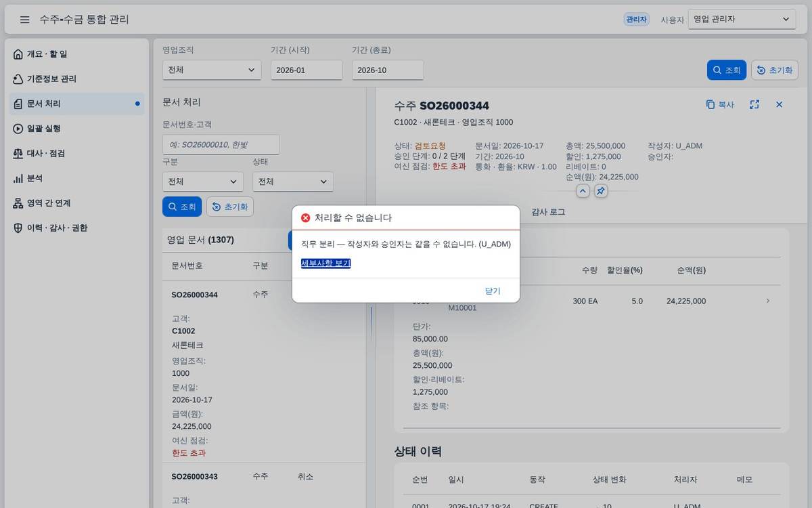Open 개요 · 할 일 page
The image size is (812, 508).
click(76, 54)
